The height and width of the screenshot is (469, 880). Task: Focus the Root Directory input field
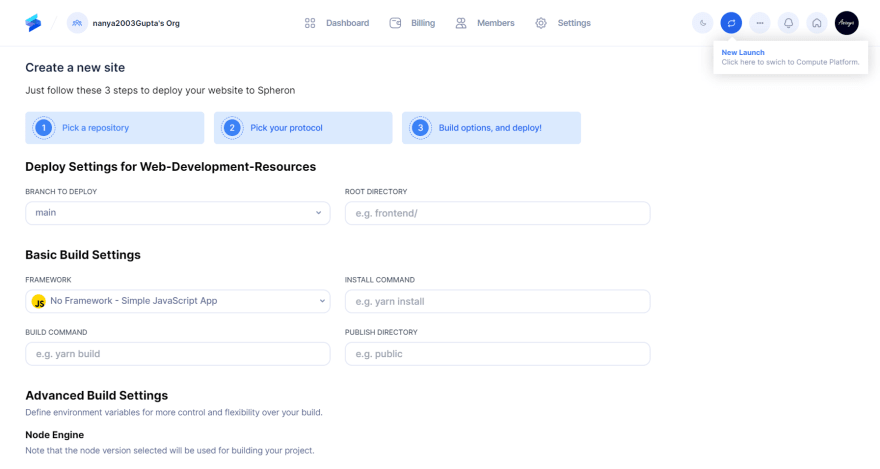tap(497, 213)
